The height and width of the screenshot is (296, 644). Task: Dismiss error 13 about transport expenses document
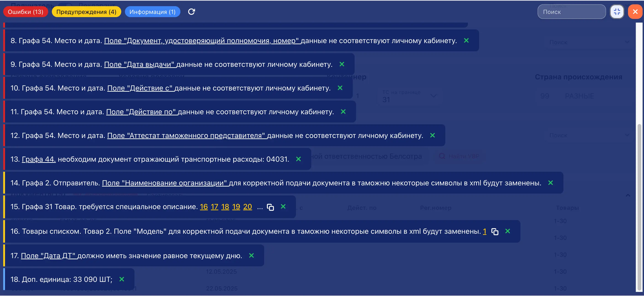(x=298, y=159)
